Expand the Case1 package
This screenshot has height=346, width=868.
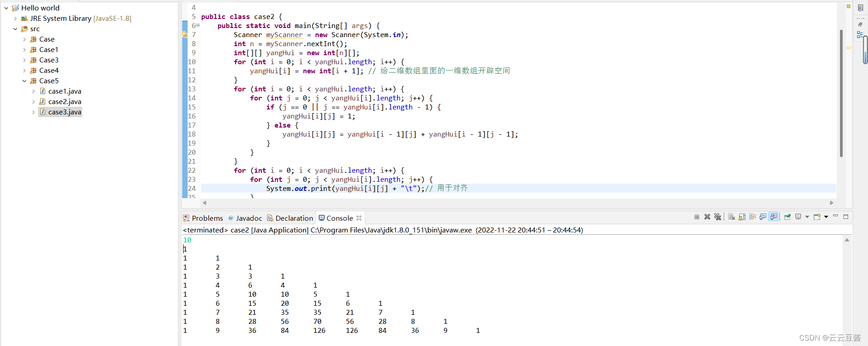pyautogui.click(x=24, y=50)
